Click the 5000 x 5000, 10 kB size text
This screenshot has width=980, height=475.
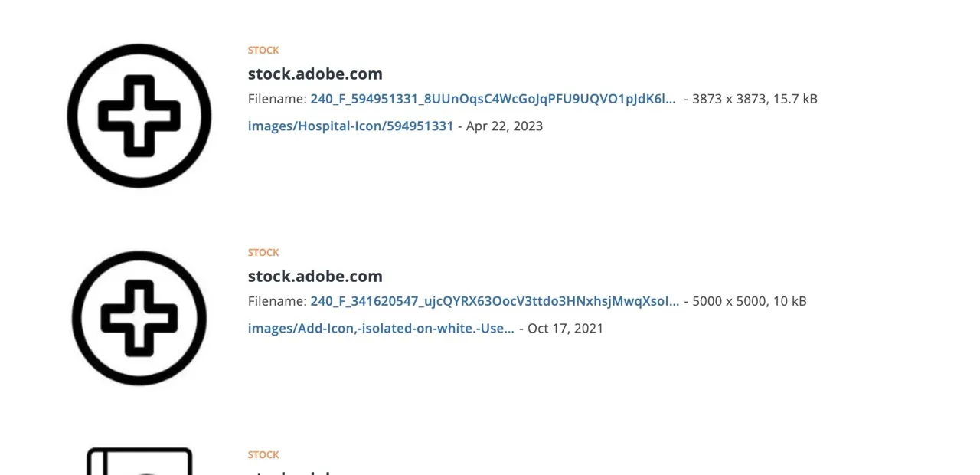coord(750,301)
